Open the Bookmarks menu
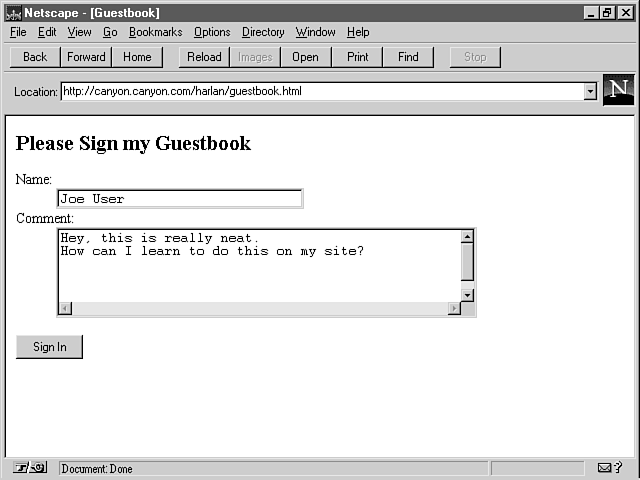Viewport: 640px width, 480px height. [x=155, y=32]
